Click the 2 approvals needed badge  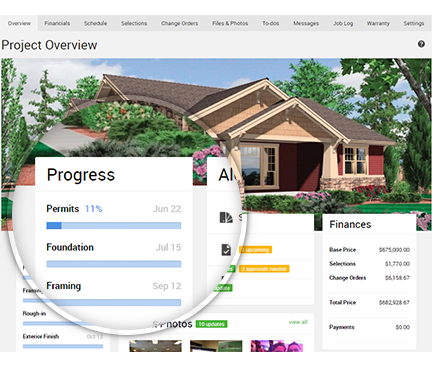click(264, 269)
